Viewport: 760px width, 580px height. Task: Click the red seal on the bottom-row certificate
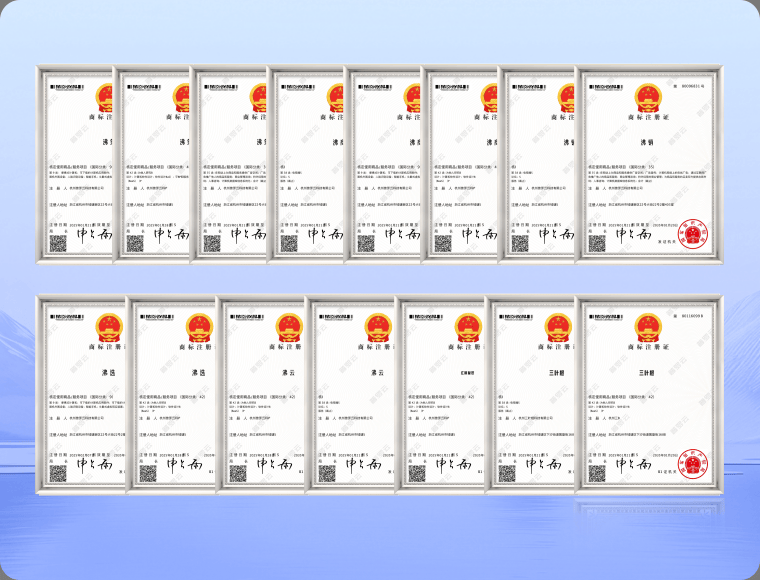click(693, 464)
